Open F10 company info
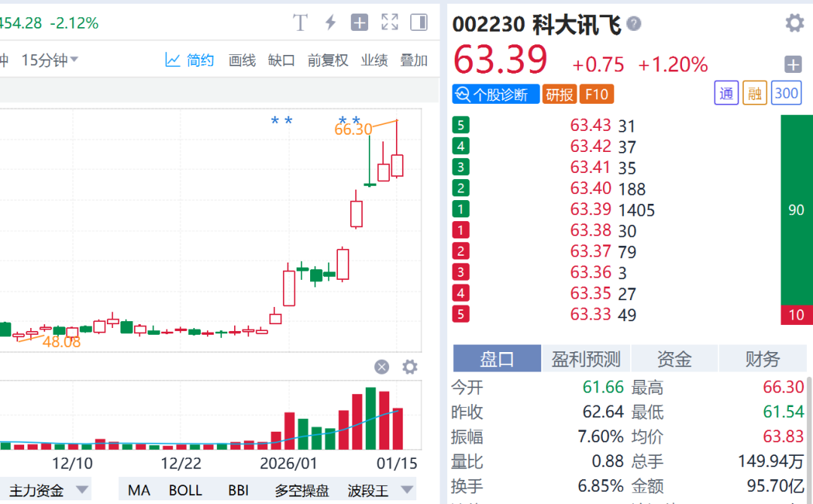 point(597,94)
